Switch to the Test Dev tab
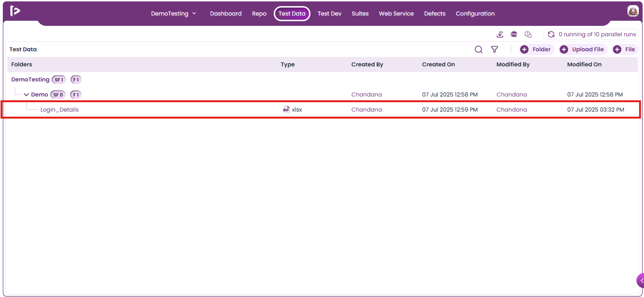644x297 pixels. (x=329, y=14)
